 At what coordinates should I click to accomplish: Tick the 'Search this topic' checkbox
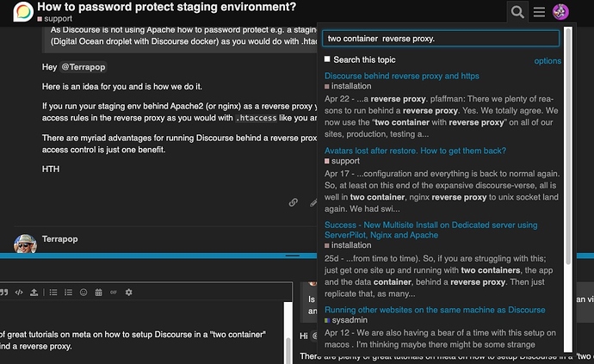(327, 59)
